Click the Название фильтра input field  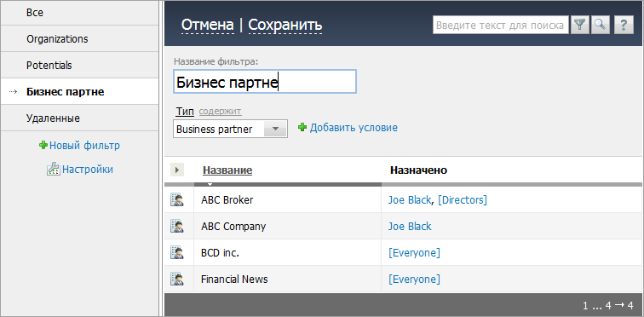[264, 81]
